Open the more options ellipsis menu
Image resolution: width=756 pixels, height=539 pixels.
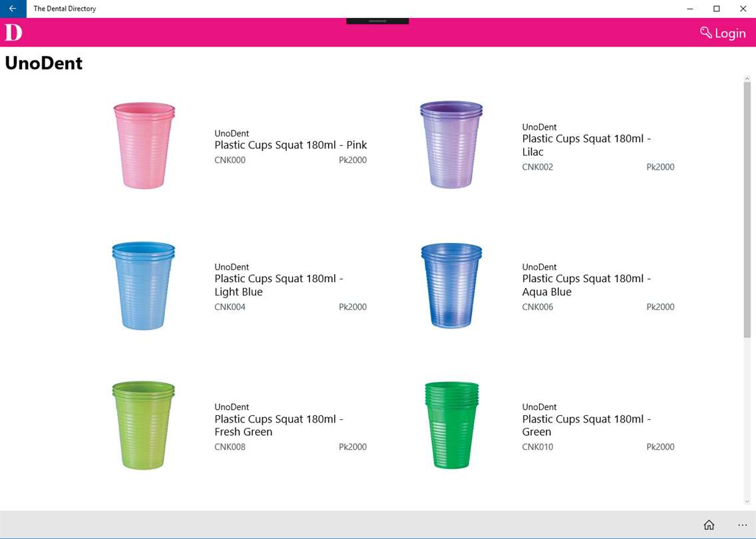coord(742,524)
